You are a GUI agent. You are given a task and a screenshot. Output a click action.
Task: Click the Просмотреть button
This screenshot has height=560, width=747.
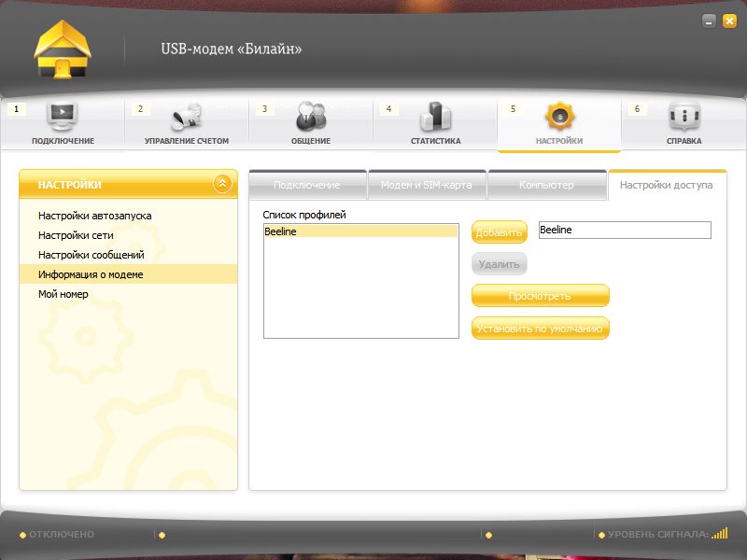540,296
